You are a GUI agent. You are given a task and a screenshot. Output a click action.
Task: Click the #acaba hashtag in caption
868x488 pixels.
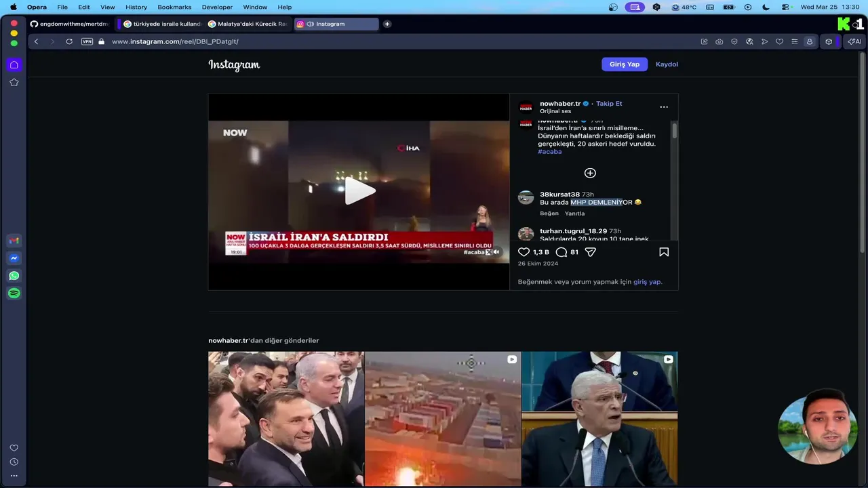pyautogui.click(x=550, y=152)
